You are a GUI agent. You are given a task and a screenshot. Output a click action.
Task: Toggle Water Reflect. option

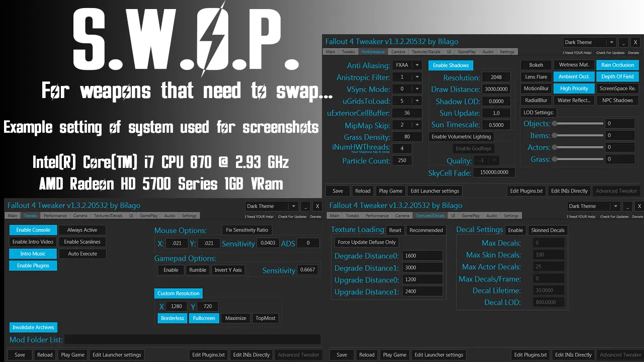coord(574,101)
